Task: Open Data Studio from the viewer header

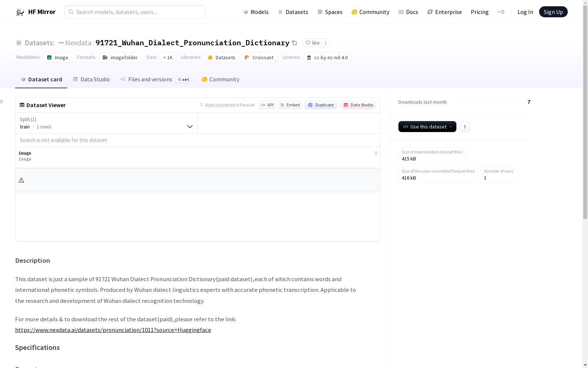Action: click(x=358, y=105)
